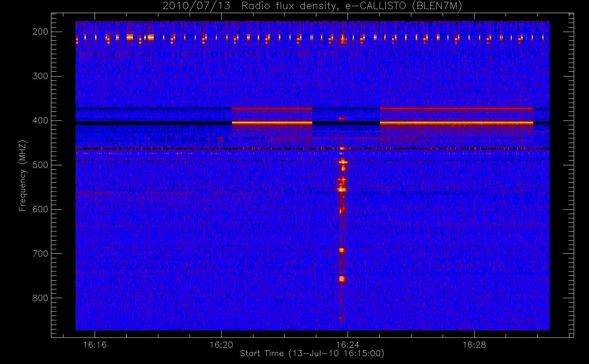Click the bright burst spot near 690 MHz
589x364 pixels.
[341, 250]
